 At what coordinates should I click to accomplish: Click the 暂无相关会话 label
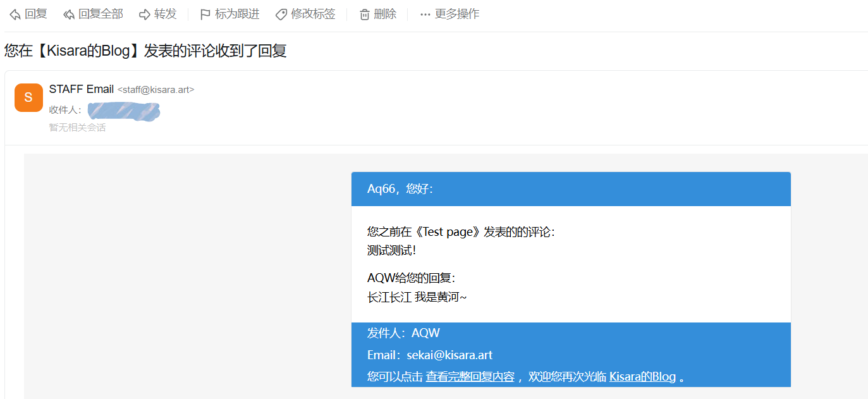76,127
